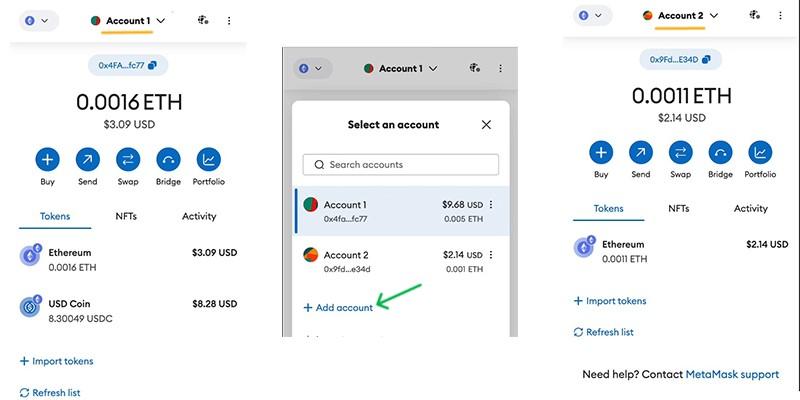Click Refresh list in left panel
Screen dimensions: 800x400
tap(50, 393)
